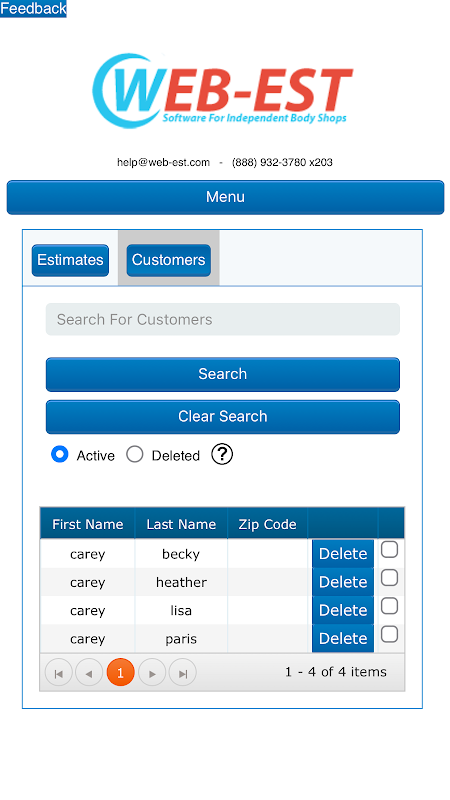The image size is (450, 800).
Task: Sort by First Name column header
Action: pos(87,524)
